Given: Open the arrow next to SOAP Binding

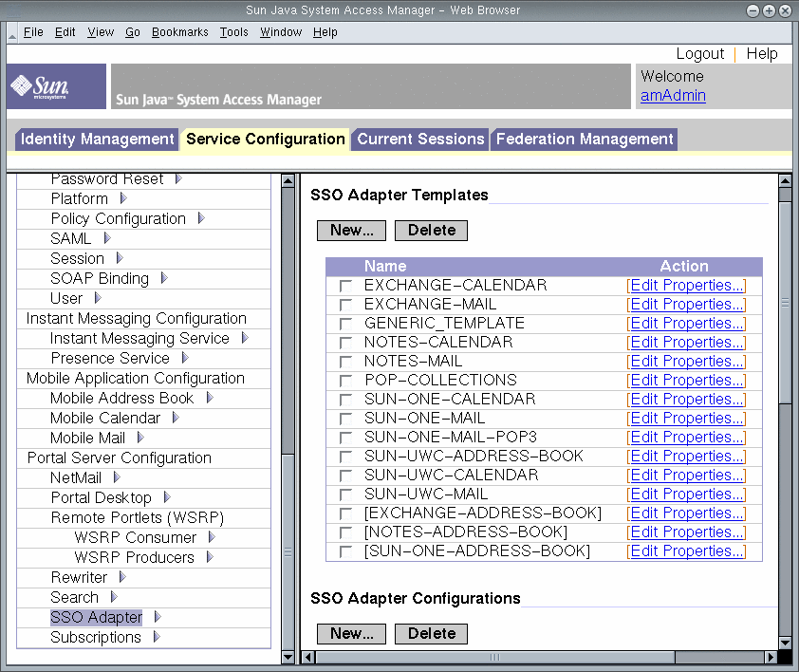Looking at the screenshot, I should (164, 277).
